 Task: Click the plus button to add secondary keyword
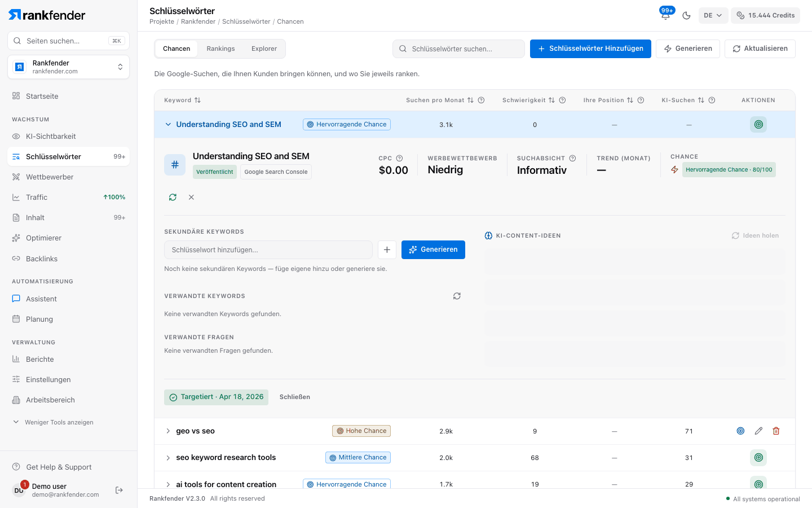coord(387,249)
